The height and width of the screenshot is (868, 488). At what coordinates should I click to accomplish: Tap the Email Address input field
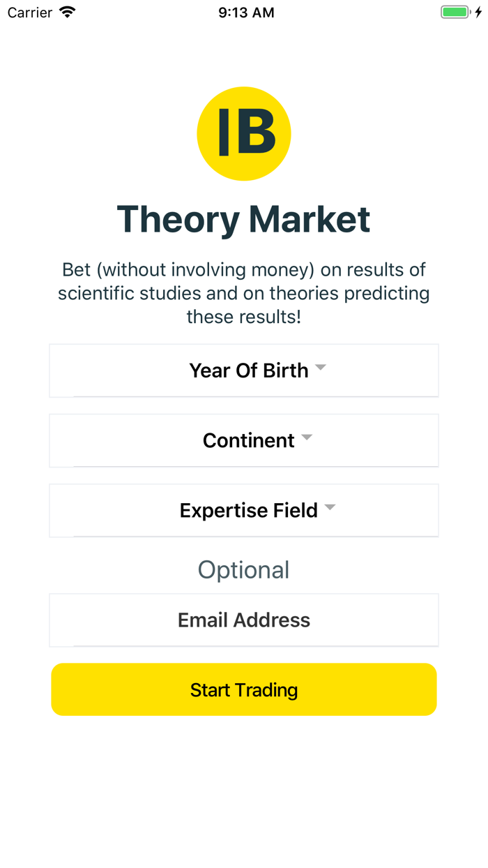click(243, 620)
